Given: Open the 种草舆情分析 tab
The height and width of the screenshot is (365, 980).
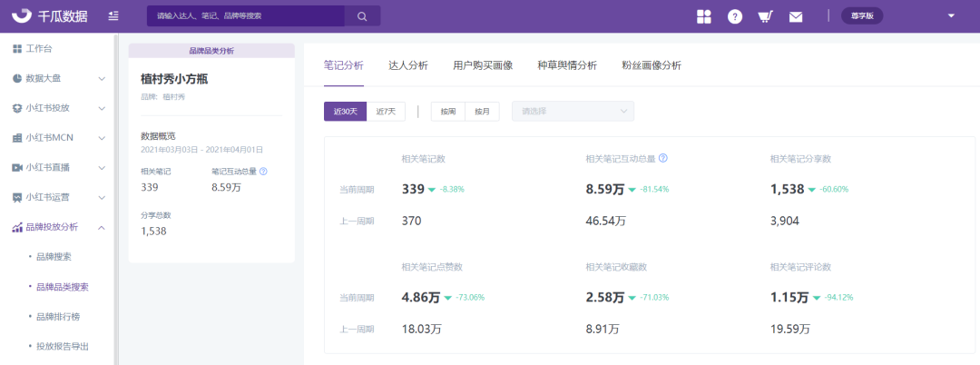Looking at the screenshot, I should [x=567, y=65].
